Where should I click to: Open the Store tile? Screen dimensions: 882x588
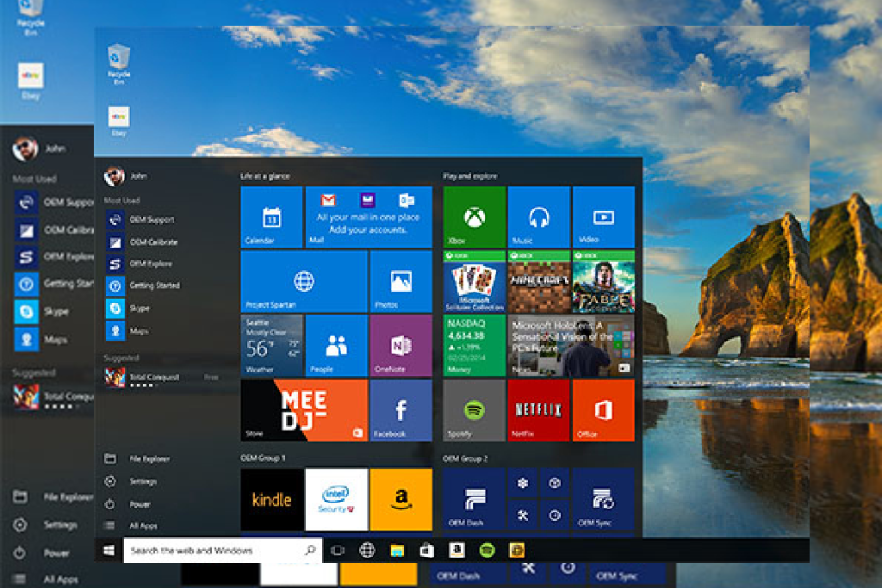coord(304,411)
